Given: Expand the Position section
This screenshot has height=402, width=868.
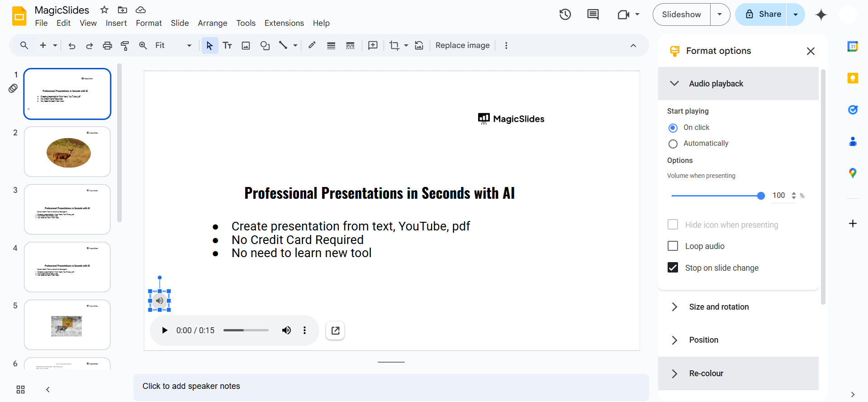Looking at the screenshot, I should (x=703, y=340).
